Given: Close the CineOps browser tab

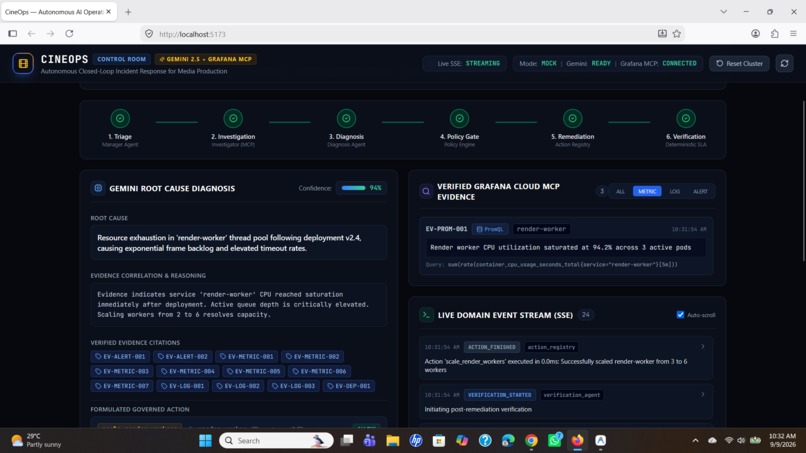Looking at the screenshot, I should [x=108, y=11].
